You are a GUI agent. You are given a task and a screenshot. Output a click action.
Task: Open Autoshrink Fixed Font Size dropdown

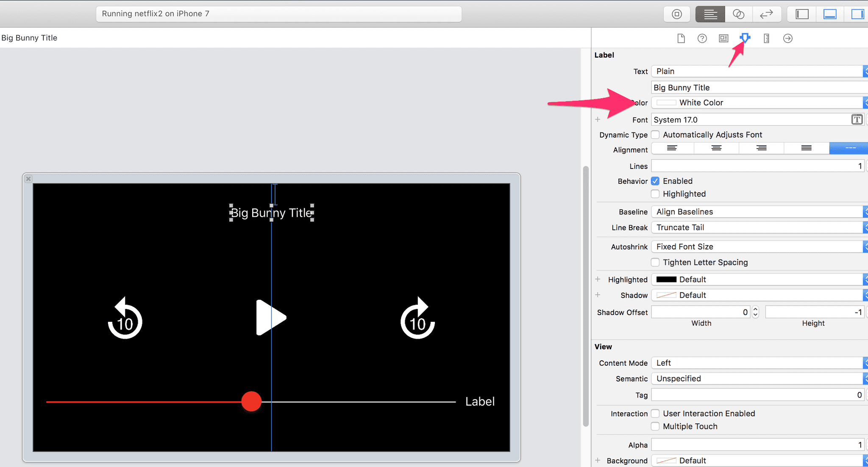[759, 246]
